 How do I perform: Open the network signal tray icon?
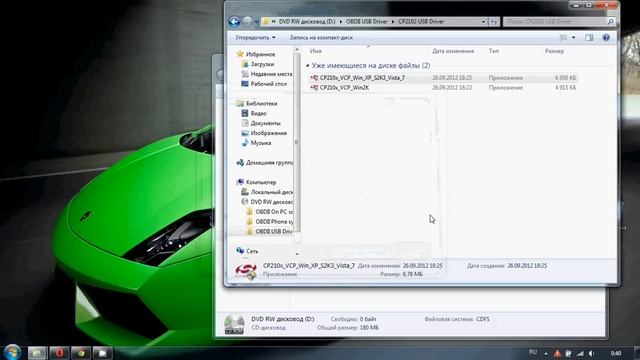(x=580, y=353)
